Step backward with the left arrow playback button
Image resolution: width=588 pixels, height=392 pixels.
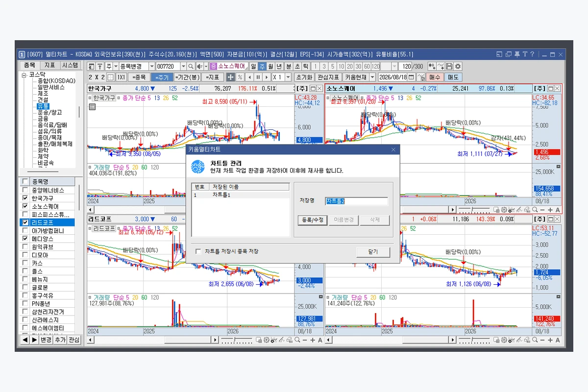[x=250, y=77]
